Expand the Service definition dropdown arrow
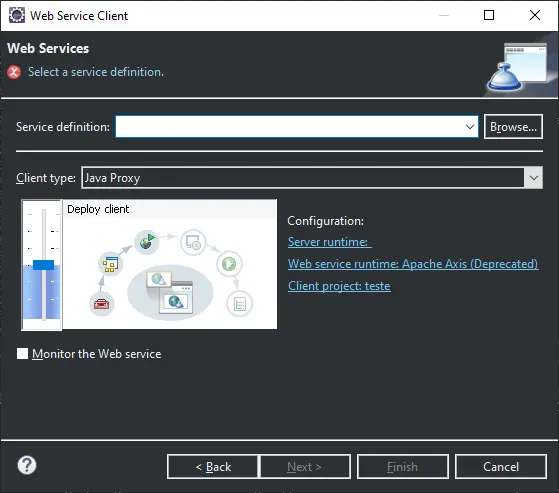The height and width of the screenshot is (493, 559). (x=470, y=127)
